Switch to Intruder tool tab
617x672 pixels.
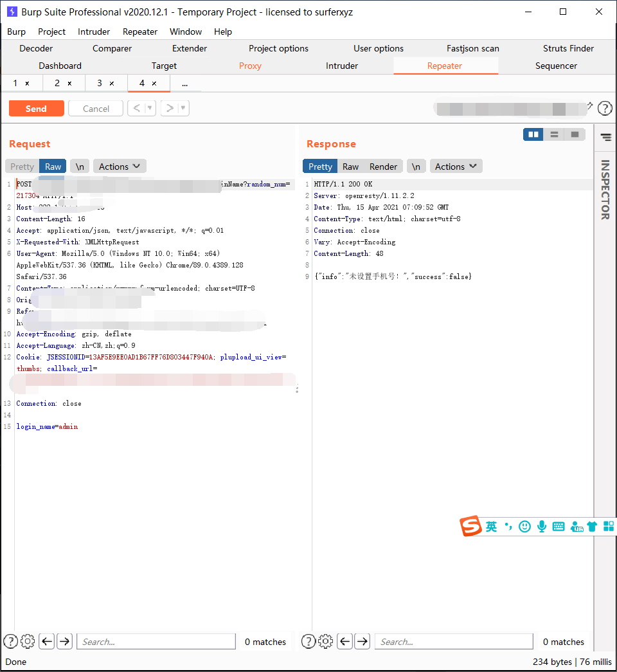(342, 66)
